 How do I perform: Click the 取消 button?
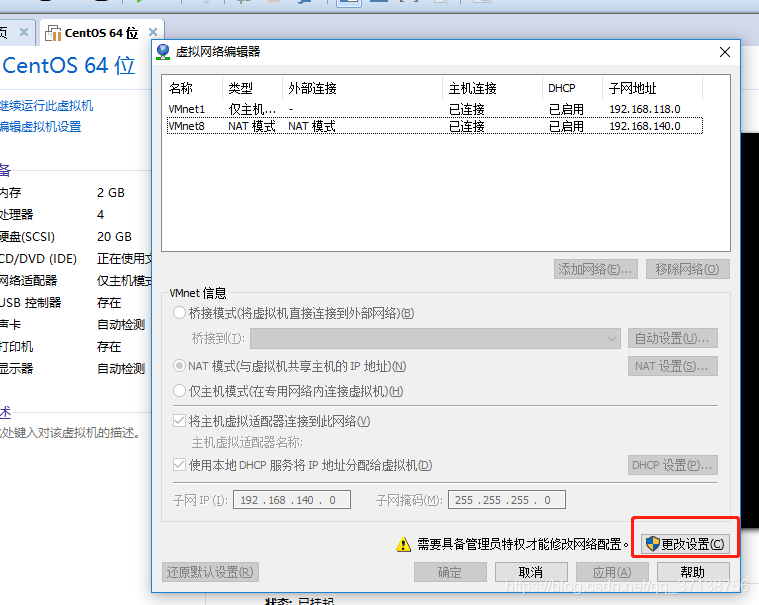(x=531, y=572)
